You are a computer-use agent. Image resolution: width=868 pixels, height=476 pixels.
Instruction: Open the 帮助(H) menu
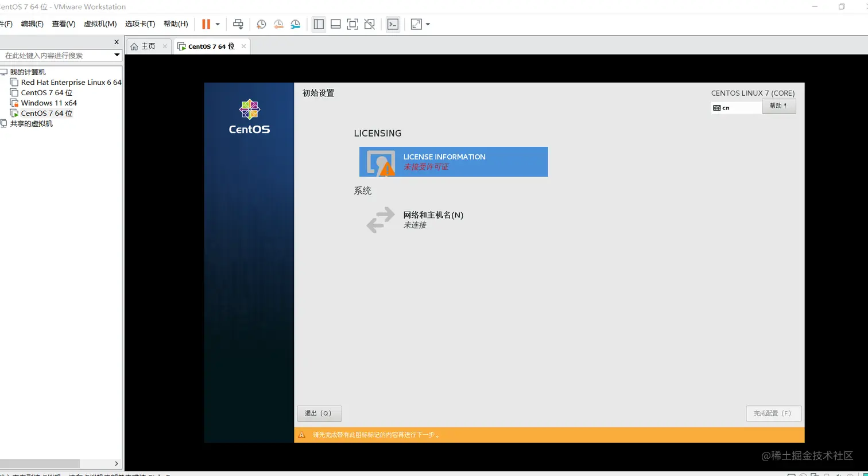(176, 24)
